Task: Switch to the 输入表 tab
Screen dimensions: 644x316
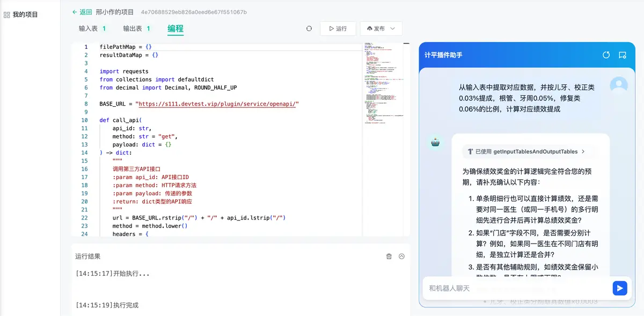Action: 92,29
